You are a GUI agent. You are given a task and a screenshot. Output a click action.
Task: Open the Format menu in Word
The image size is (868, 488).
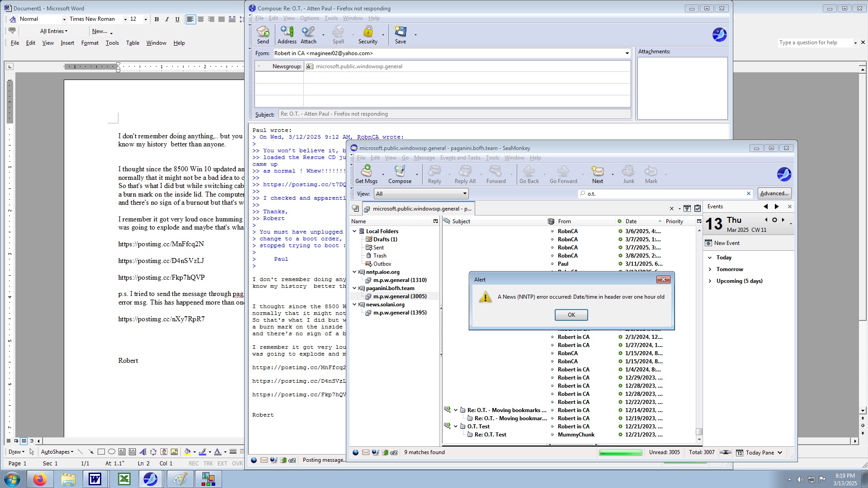coord(90,43)
